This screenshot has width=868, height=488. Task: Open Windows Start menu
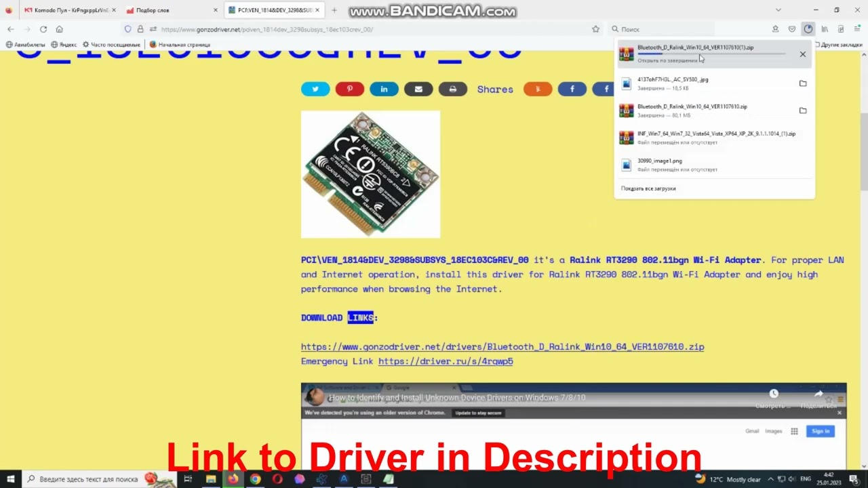[11, 479]
